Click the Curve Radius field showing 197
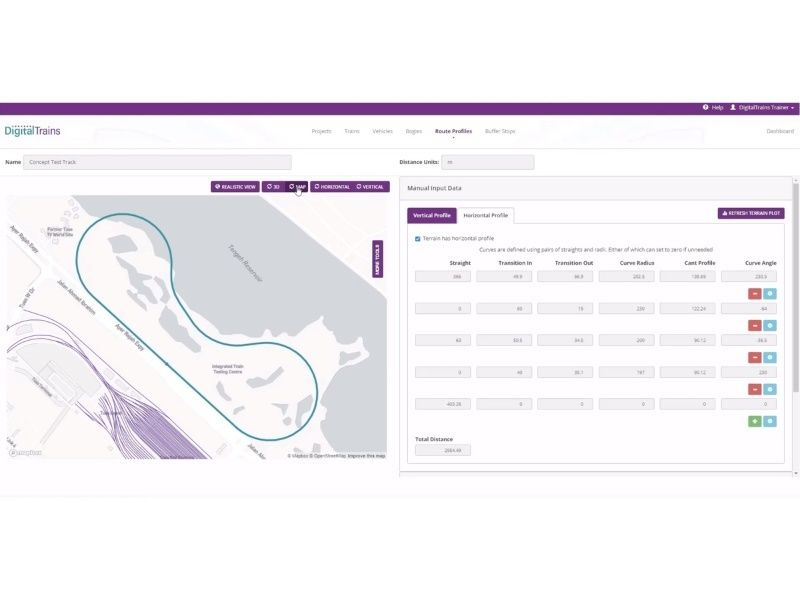The image size is (800, 600). click(627, 372)
